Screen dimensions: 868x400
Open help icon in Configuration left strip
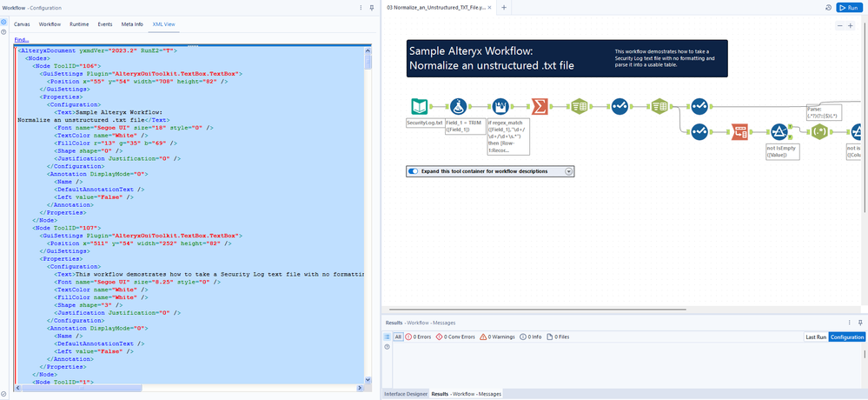click(3, 32)
